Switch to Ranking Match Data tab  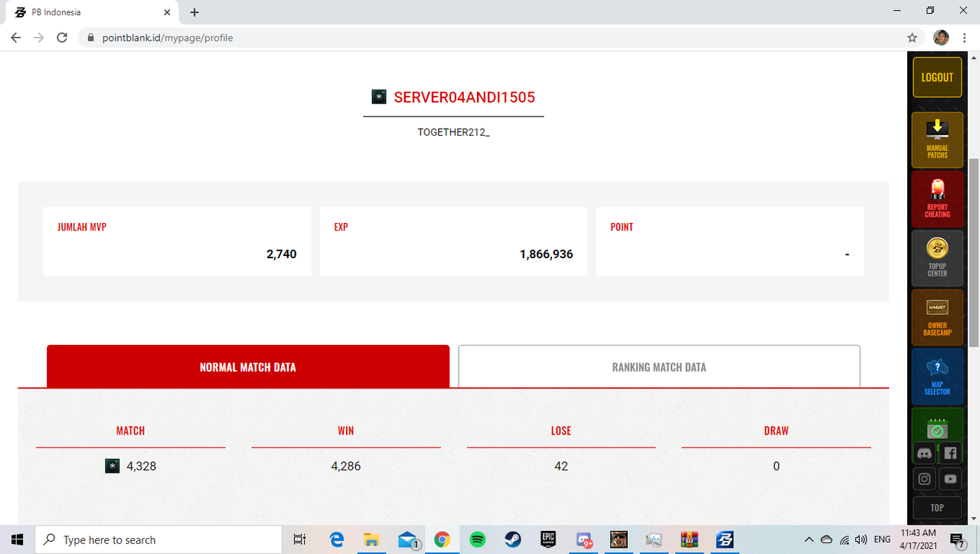(x=659, y=367)
